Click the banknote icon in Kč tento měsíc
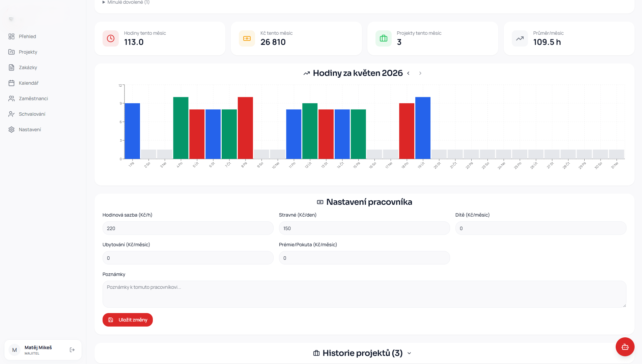Screen dimensions: 642x364 point(247,38)
